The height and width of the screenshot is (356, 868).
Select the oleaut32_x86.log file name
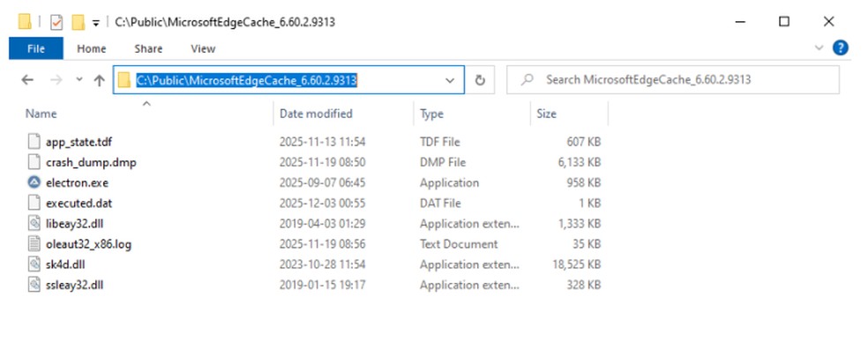pos(88,244)
